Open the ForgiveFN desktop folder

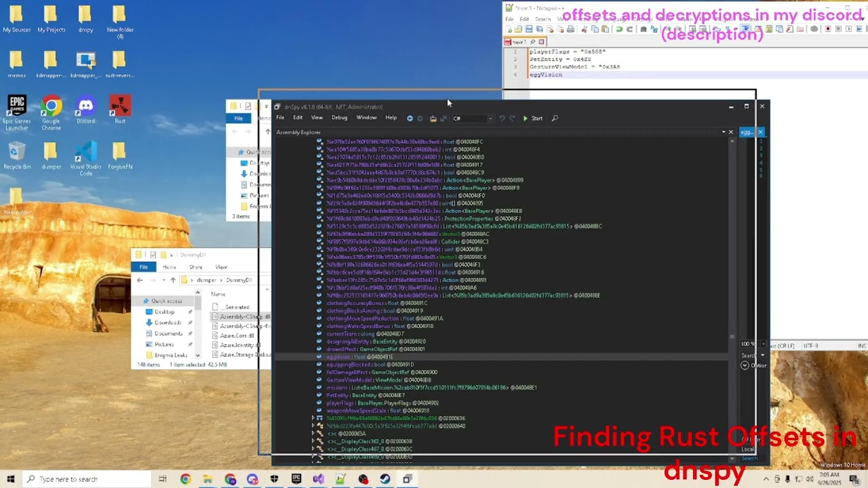(120, 155)
